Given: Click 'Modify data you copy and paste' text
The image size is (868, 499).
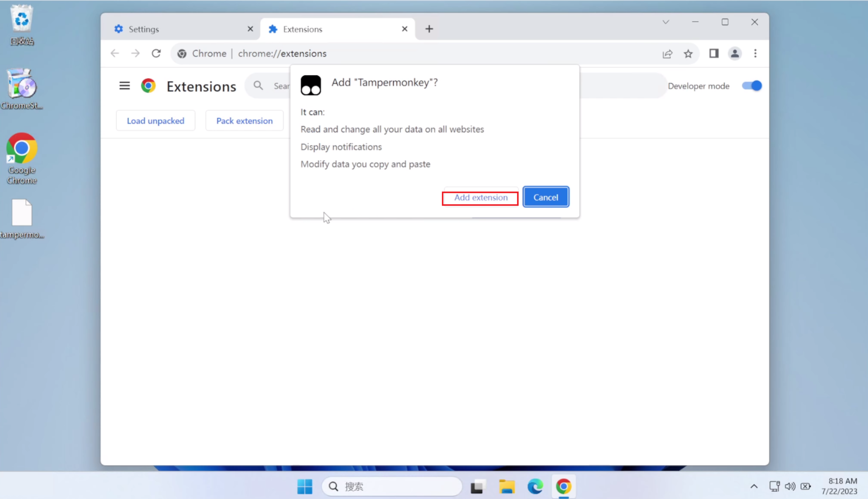Looking at the screenshot, I should 366,164.
